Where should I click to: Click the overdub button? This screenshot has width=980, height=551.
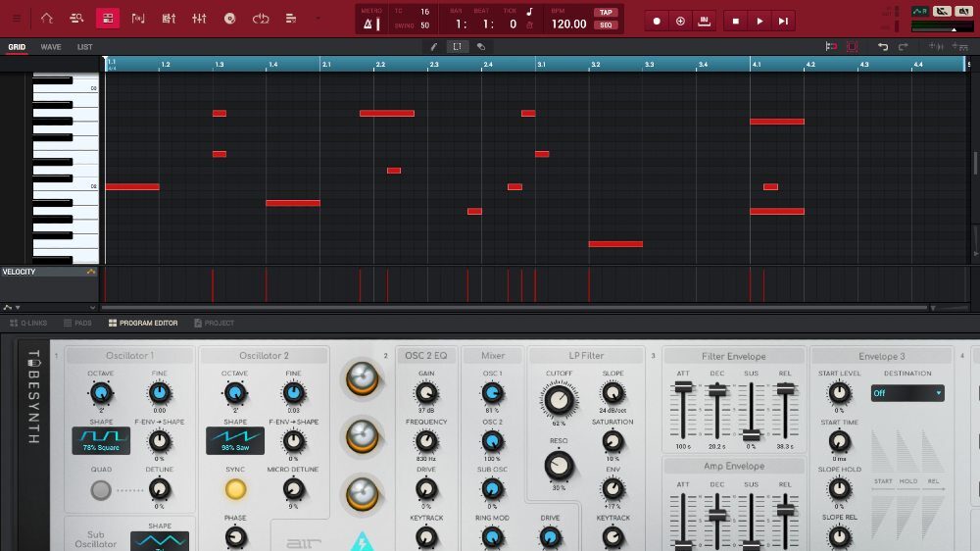pos(680,21)
